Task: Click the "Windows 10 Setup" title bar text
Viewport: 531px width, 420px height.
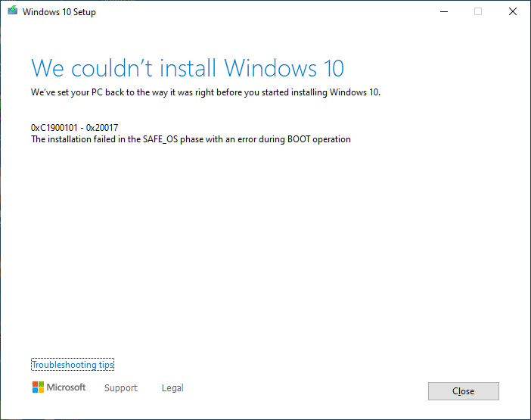Action: 59,12
